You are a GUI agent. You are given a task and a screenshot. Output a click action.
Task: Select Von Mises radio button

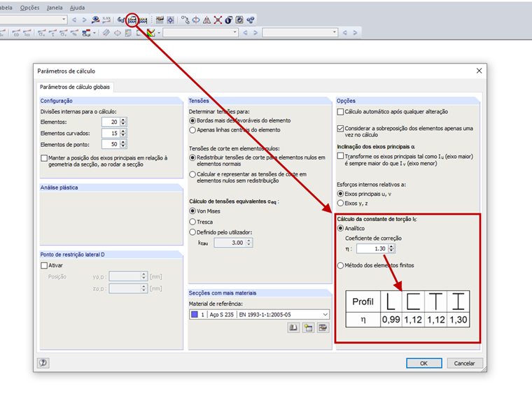[192, 211]
